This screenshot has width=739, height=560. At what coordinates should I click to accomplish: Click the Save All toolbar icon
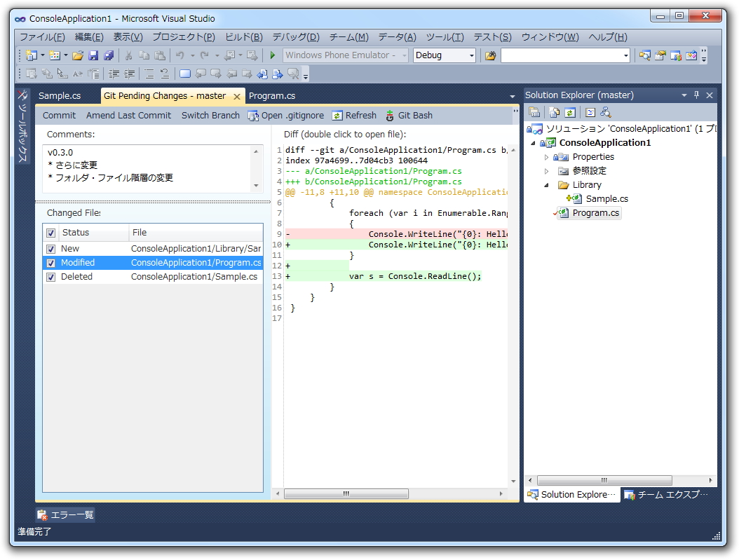click(109, 55)
